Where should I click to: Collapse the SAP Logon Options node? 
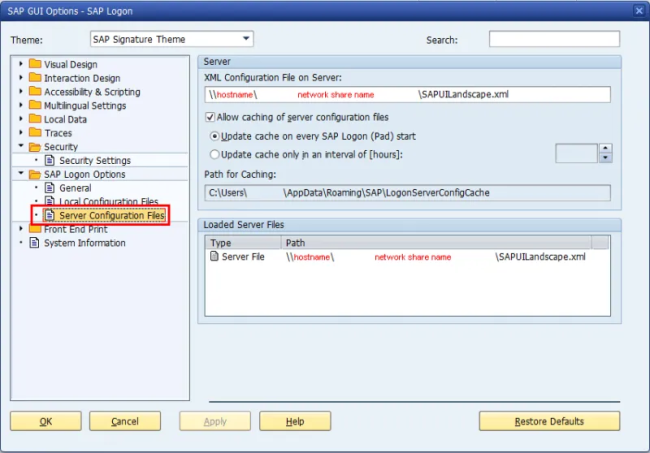(x=21, y=173)
